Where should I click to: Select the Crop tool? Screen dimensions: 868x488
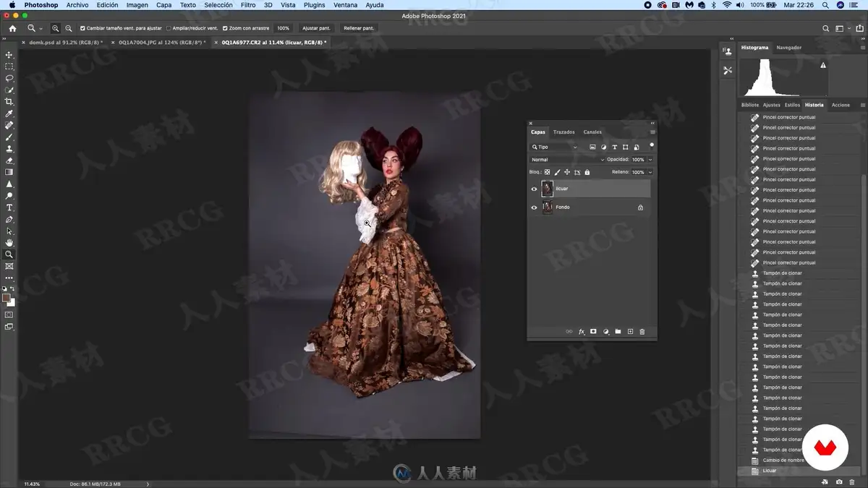[9, 102]
